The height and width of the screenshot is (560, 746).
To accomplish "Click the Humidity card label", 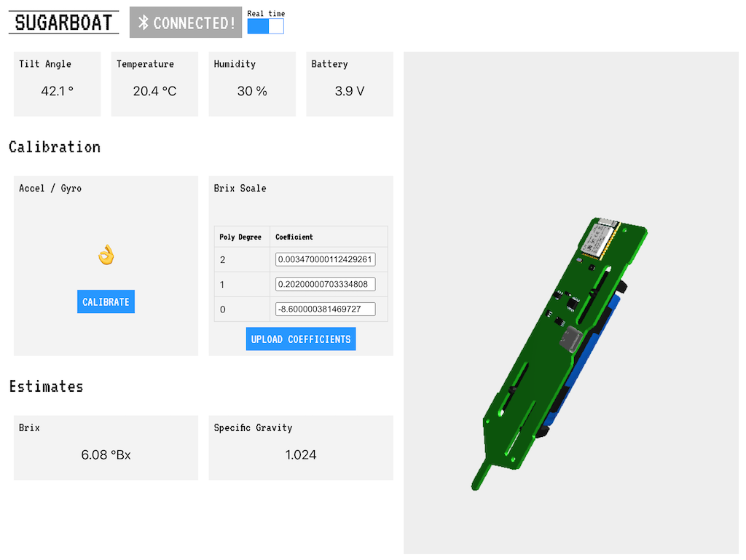I will 235,64.
